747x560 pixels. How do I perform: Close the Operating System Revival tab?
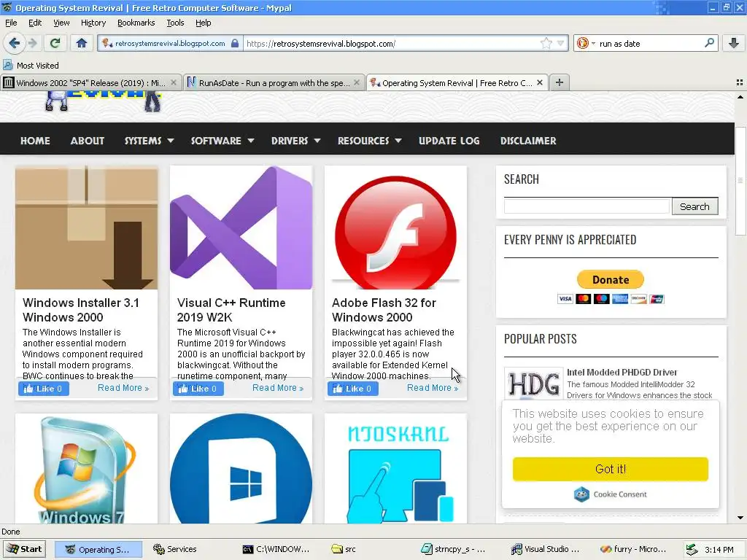540,82
